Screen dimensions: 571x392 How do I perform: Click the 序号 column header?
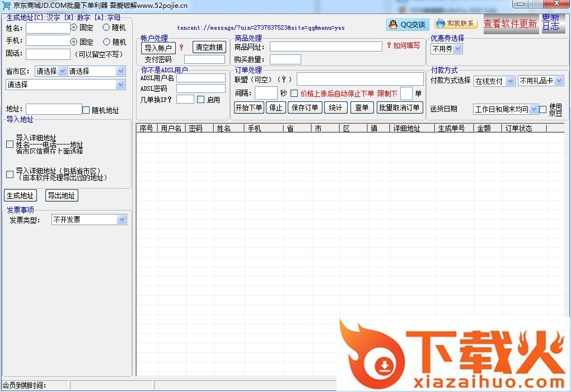(x=147, y=128)
